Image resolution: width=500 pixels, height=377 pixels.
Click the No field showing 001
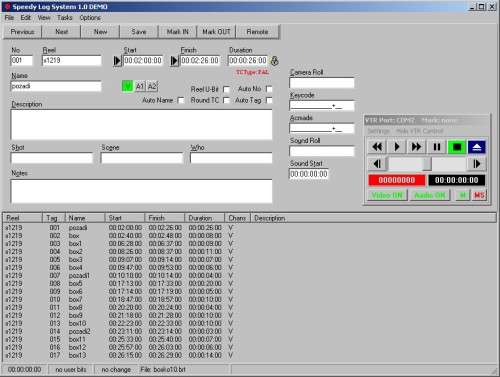tap(22, 61)
